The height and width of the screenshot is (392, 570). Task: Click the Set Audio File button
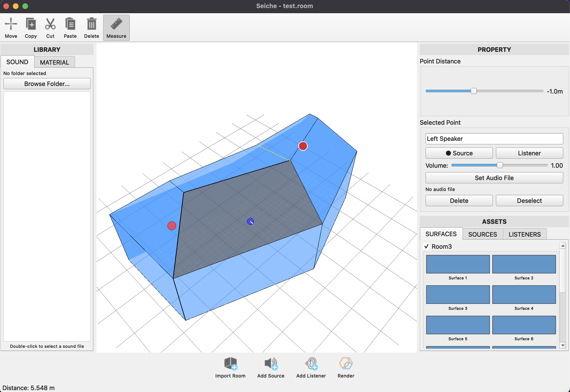[494, 178]
